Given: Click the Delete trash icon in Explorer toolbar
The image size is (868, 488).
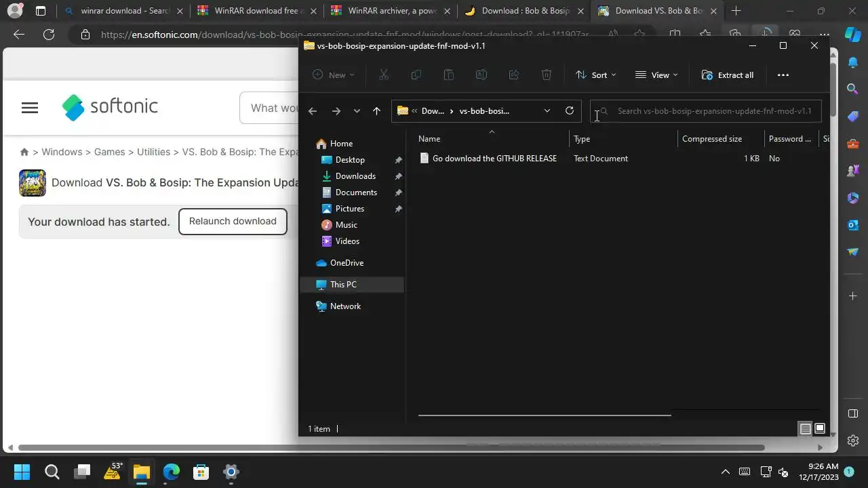Looking at the screenshot, I should tap(547, 75).
